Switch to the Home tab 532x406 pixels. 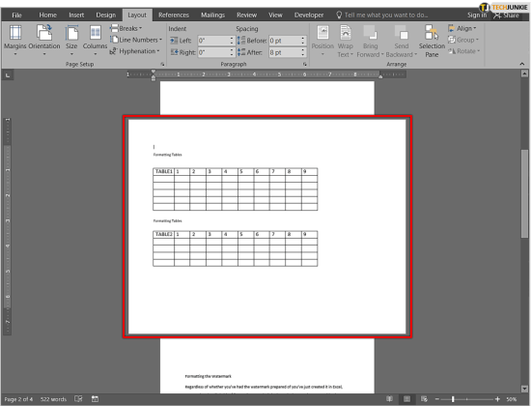[48, 14]
